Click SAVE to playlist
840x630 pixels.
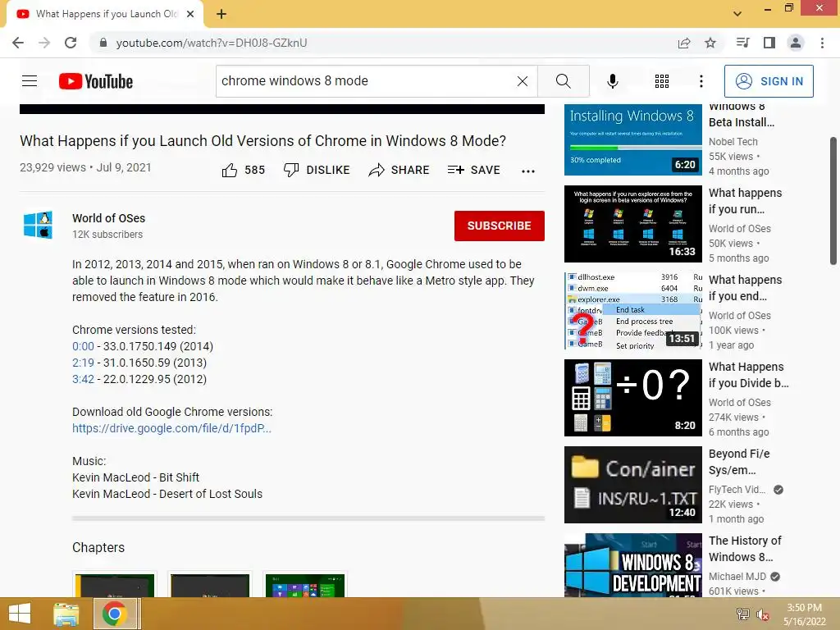point(473,170)
